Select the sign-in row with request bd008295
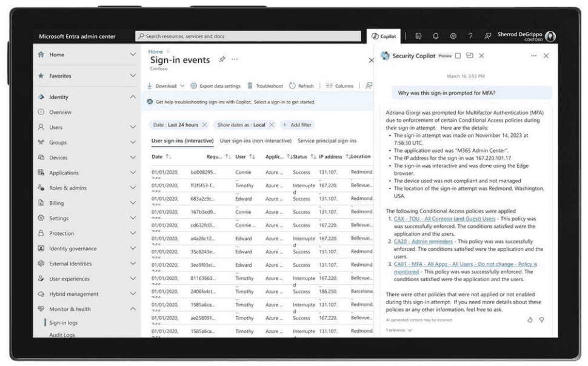The width and height of the screenshot is (588, 366). [x=262, y=172]
